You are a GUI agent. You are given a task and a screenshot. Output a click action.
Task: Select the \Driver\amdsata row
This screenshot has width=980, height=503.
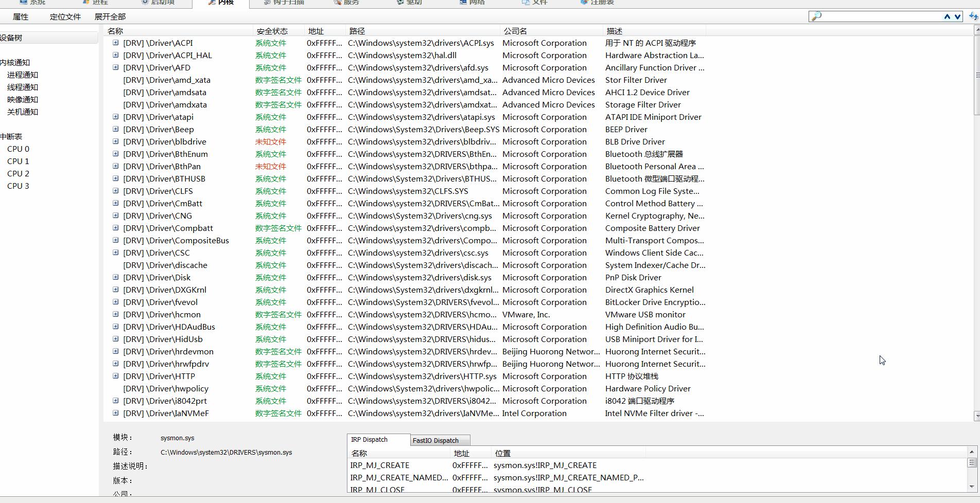click(x=165, y=92)
